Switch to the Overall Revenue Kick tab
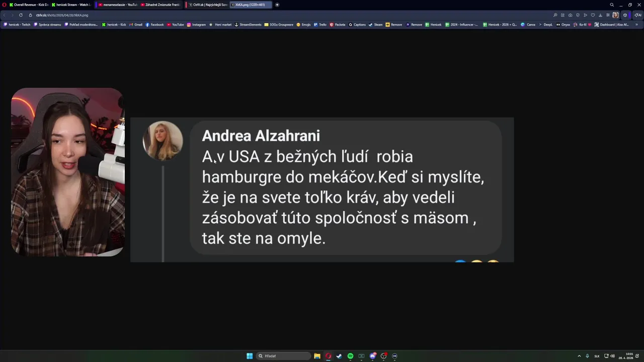 pos(29,5)
